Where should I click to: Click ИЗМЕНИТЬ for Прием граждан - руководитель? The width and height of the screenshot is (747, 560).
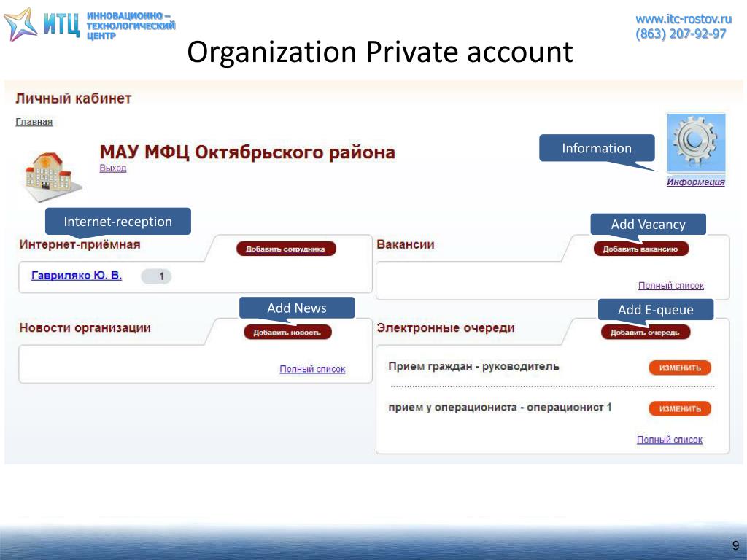click(680, 367)
